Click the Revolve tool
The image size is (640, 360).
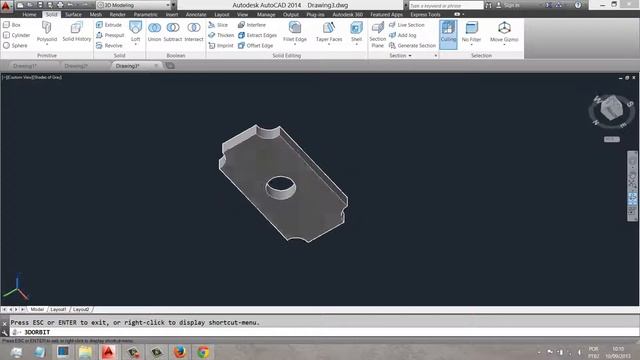tap(109, 45)
